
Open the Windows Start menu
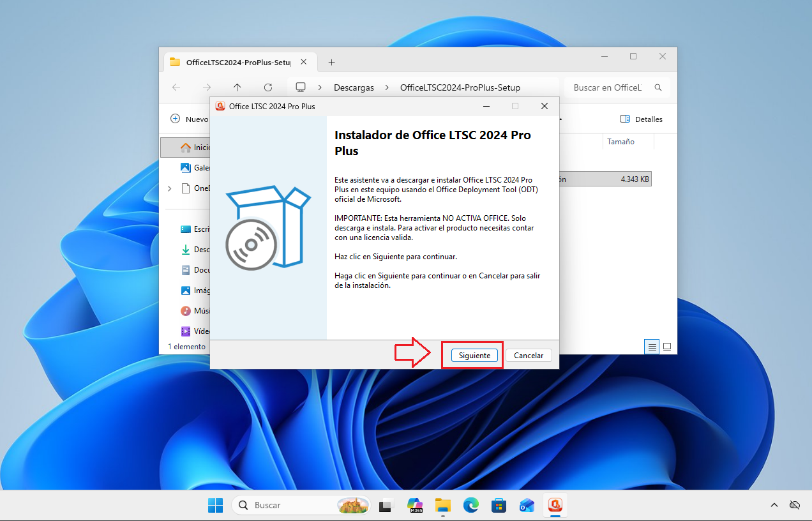215,505
